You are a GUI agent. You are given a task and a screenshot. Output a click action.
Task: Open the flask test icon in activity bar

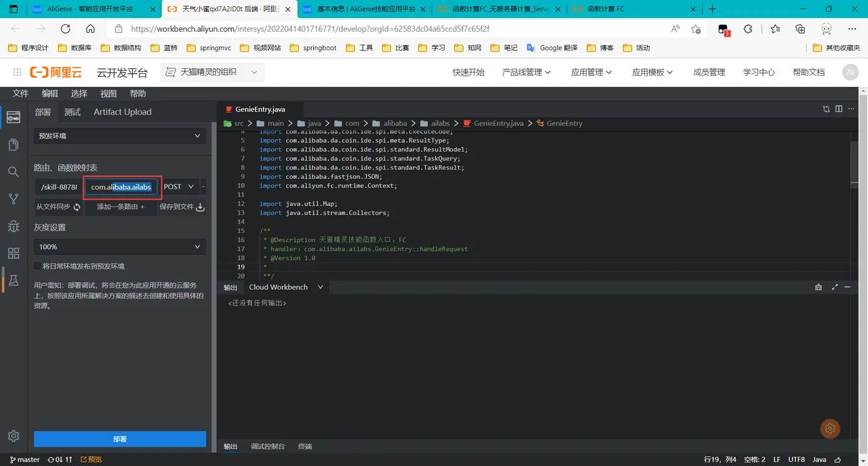[x=13, y=280]
